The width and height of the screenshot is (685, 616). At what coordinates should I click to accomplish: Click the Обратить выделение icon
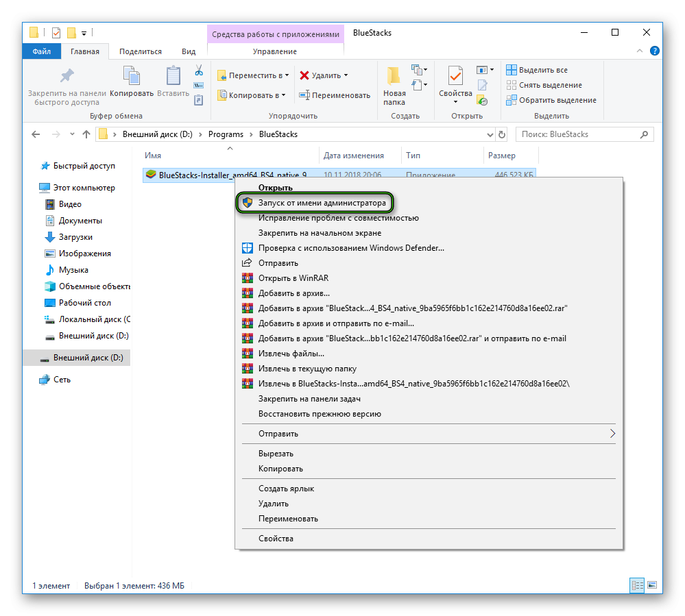click(x=511, y=101)
